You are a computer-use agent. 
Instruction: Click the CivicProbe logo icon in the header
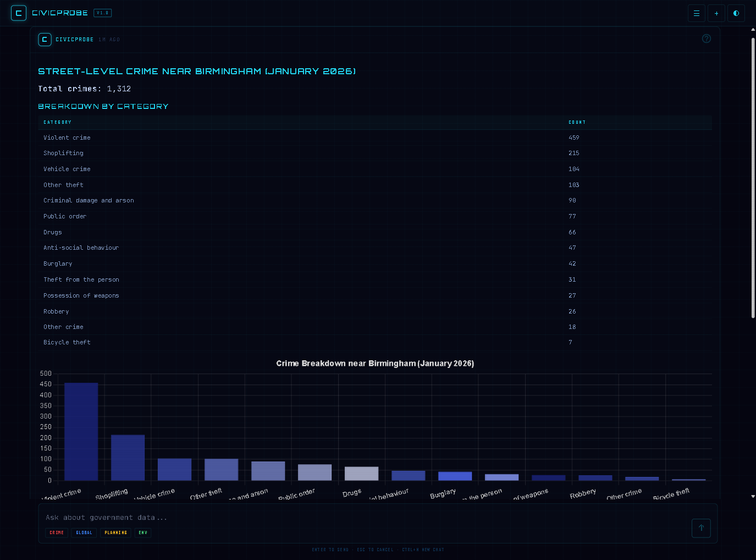click(18, 13)
